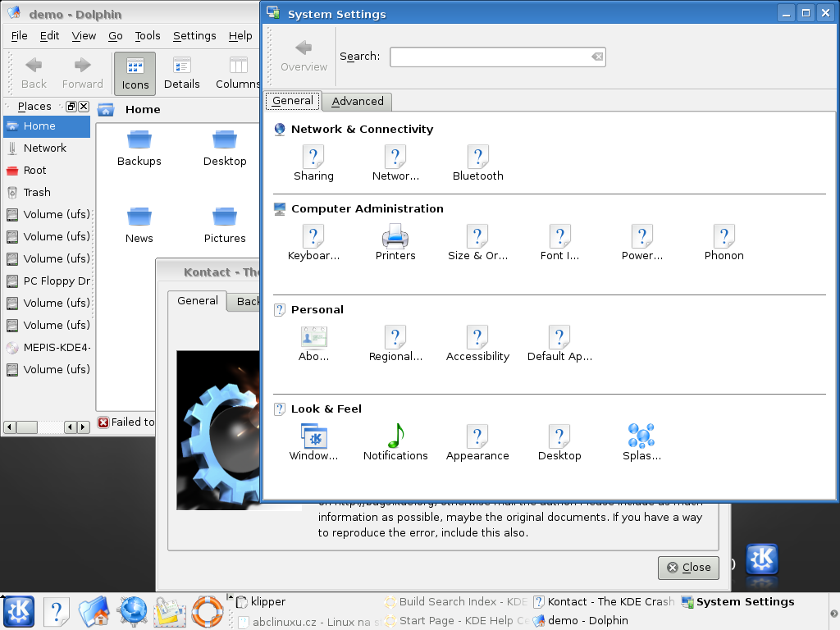Screen dimensions: 840x630
Task: Open the home folder launcher in panel
Action: point(95,611)
